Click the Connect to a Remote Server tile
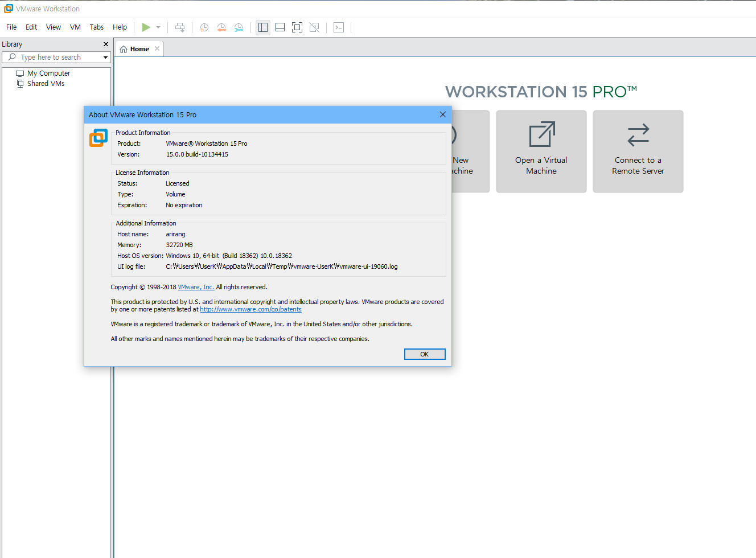The width and height of the screenshot is (756, 558). click(x=638, y=151)
